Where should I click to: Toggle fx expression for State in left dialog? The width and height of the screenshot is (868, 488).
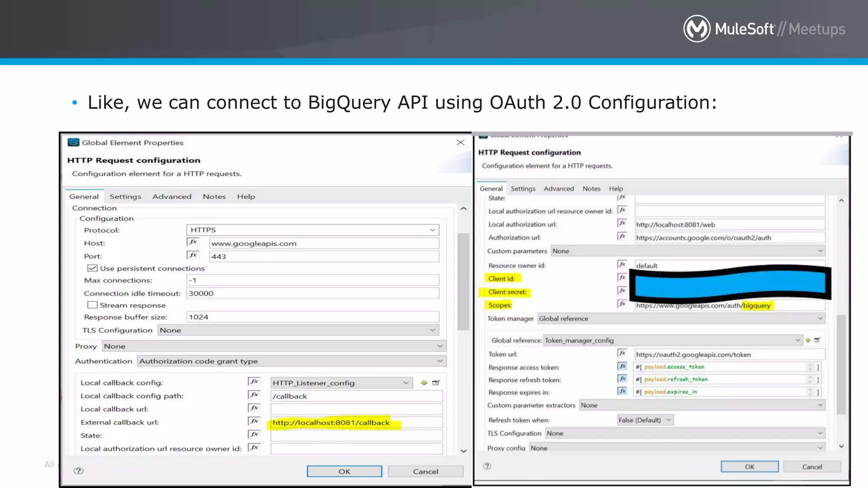click(254, 434)
